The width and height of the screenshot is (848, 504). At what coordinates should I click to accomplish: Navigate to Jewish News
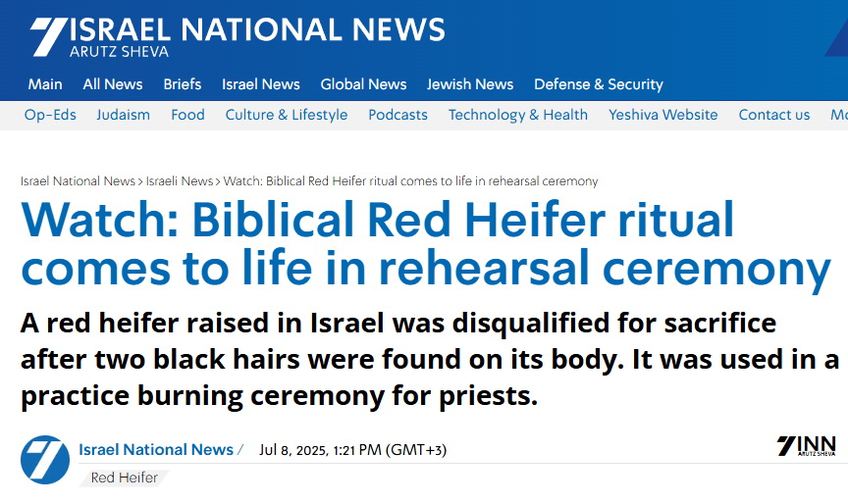click(470, 84)
